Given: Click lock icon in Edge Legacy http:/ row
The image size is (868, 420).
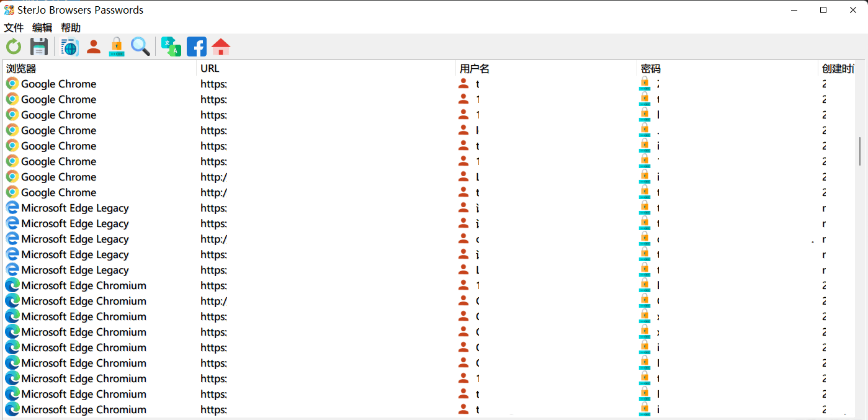Looking at the screenshot, I should pos(645,239).
